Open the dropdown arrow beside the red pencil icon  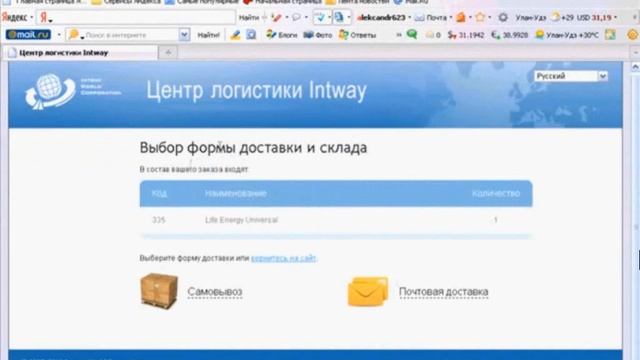(x=287, y=18)
